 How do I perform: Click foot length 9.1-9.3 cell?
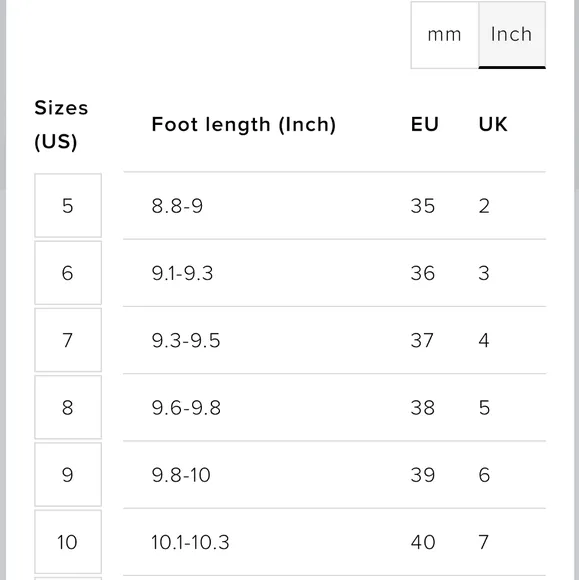(182, 273)
